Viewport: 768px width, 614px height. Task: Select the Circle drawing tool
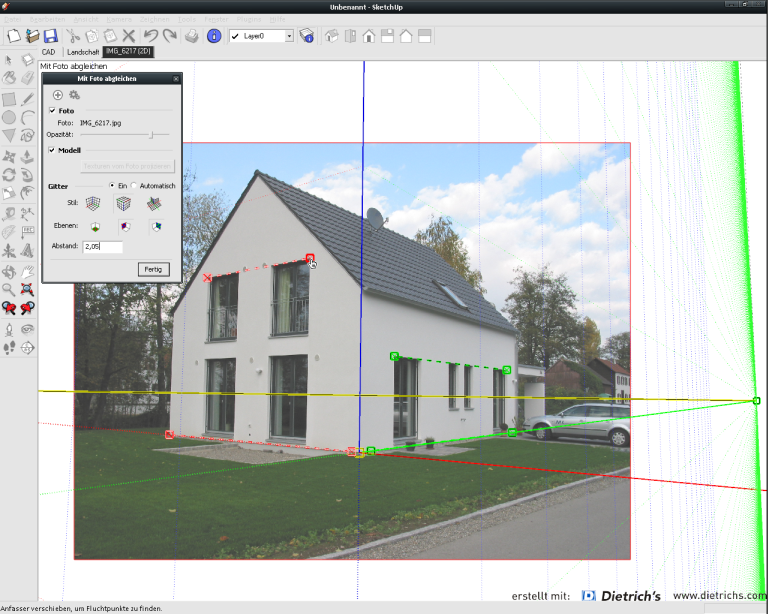[x=9, y=118]
